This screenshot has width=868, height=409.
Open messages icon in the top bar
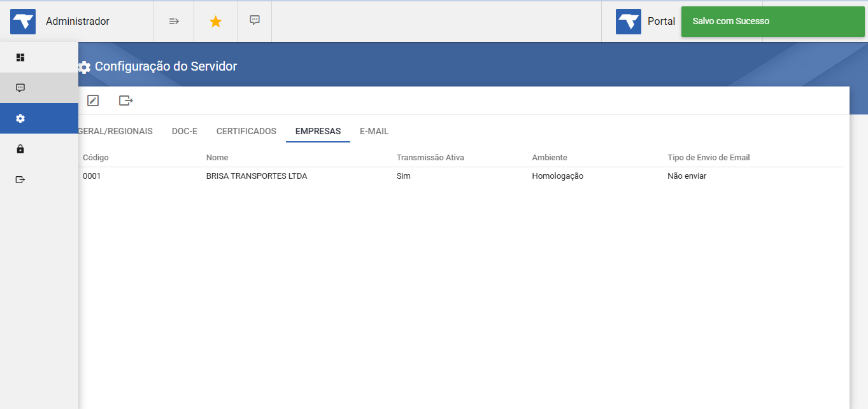[x=255, y=20]
